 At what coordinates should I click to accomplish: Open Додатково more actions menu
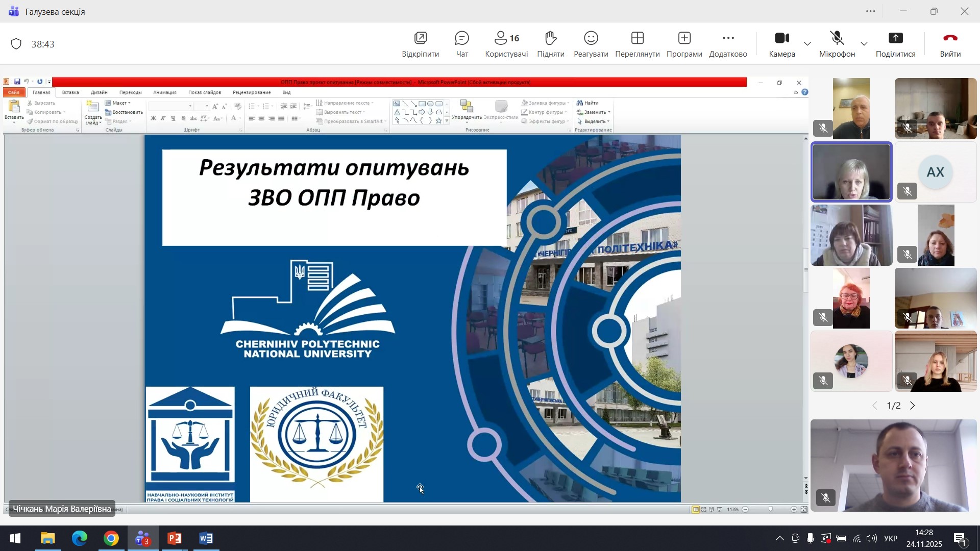click(x=728, y=44)
